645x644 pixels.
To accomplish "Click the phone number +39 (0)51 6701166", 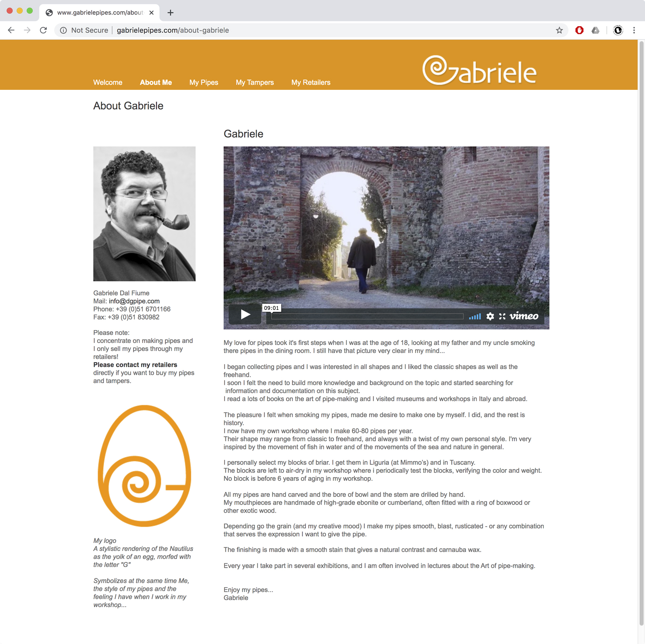I will point(143,309).
